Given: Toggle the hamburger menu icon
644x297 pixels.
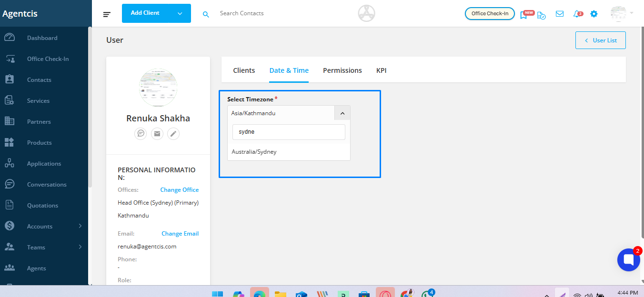Looking at the screenshot, I should (x=107, y=14).
